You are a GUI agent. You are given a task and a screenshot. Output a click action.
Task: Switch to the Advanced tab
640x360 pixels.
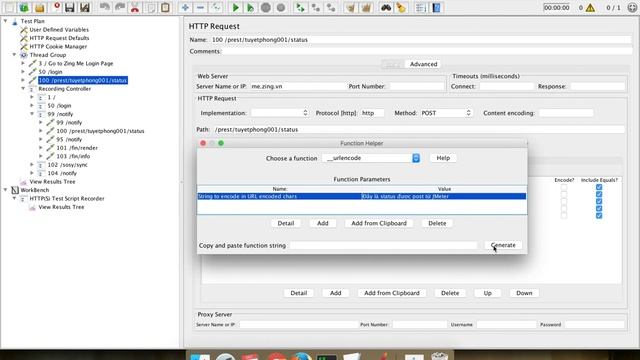coord(423,64)
